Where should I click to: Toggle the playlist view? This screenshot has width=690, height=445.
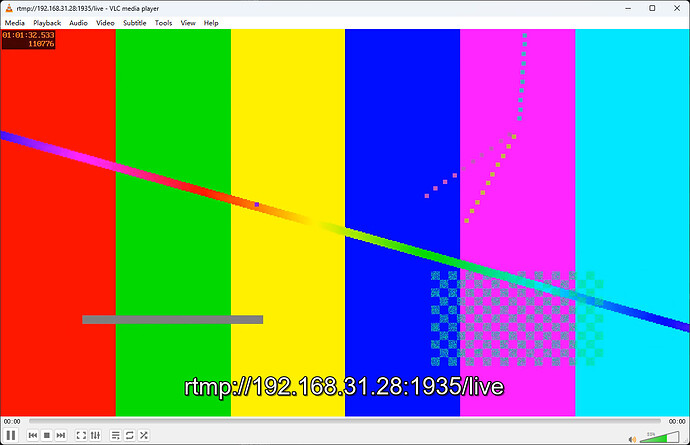click(115, 435)
